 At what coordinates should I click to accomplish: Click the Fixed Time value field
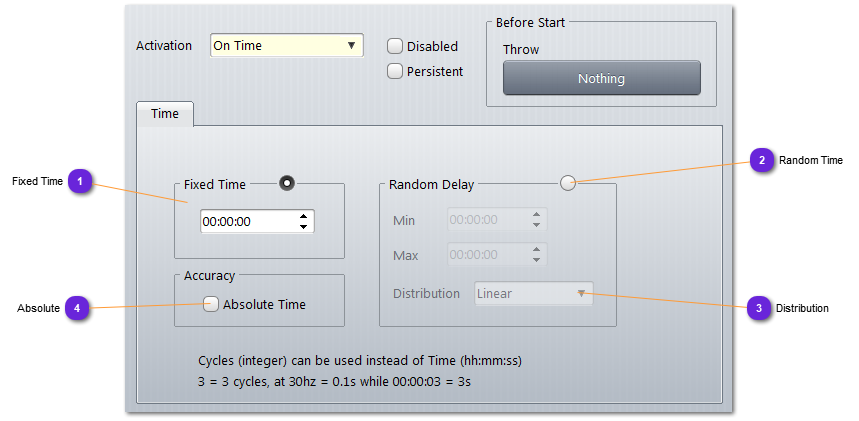[x=247, y=221]
